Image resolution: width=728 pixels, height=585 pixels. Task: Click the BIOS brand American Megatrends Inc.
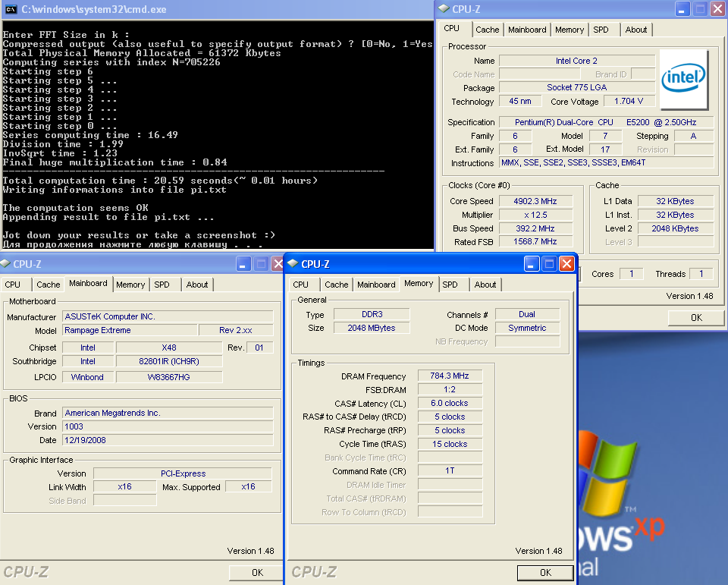168,413
